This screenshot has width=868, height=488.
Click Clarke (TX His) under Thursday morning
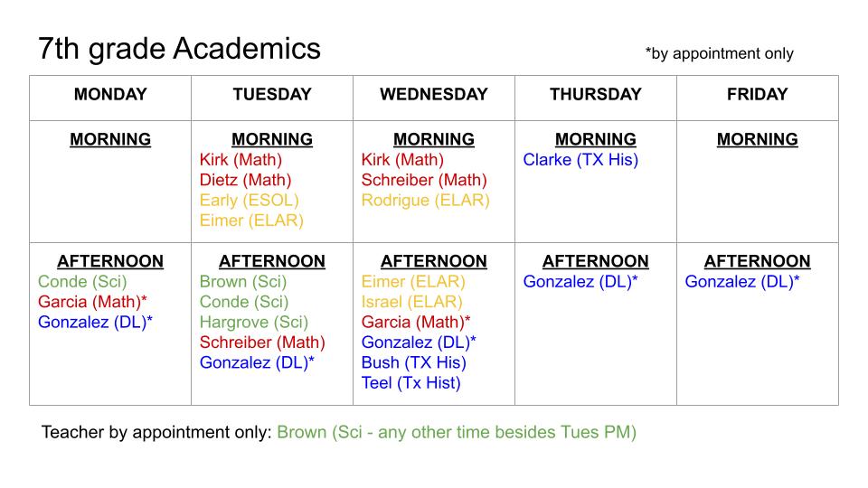click(580, 160)
